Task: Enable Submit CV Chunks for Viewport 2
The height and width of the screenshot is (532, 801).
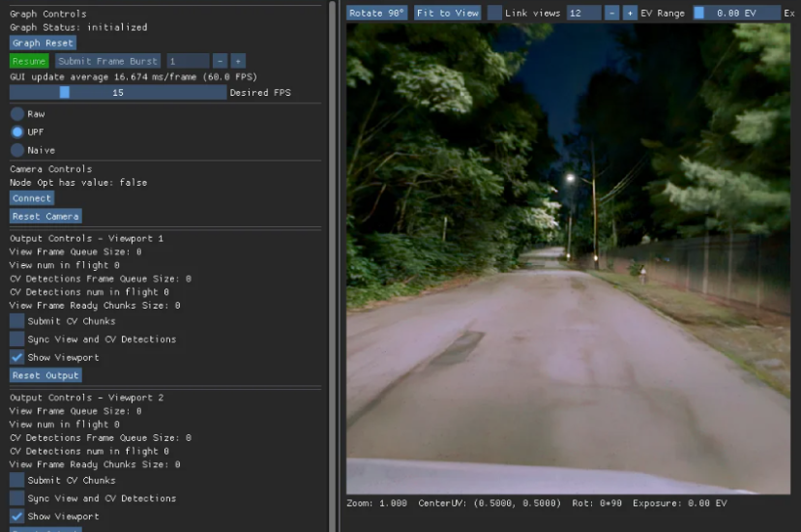Action: click(16, 481)
